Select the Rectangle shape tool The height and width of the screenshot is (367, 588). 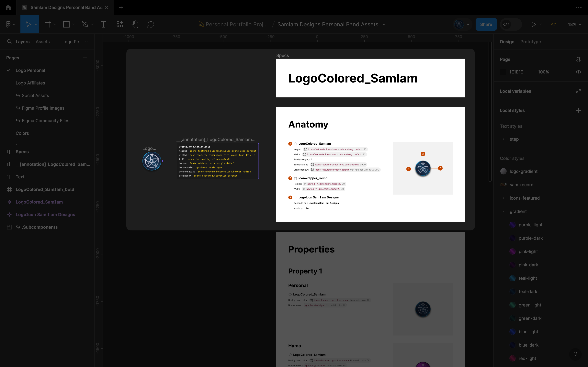[x=66, y=24]
